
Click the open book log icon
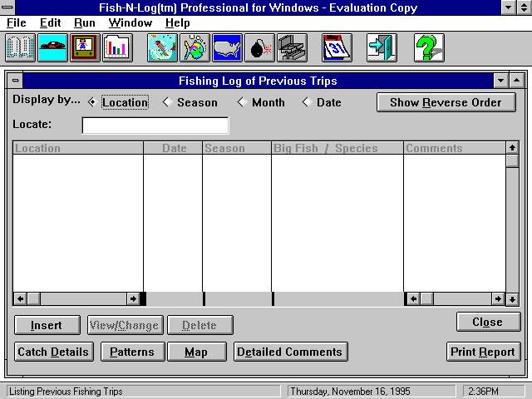(20, 48)
